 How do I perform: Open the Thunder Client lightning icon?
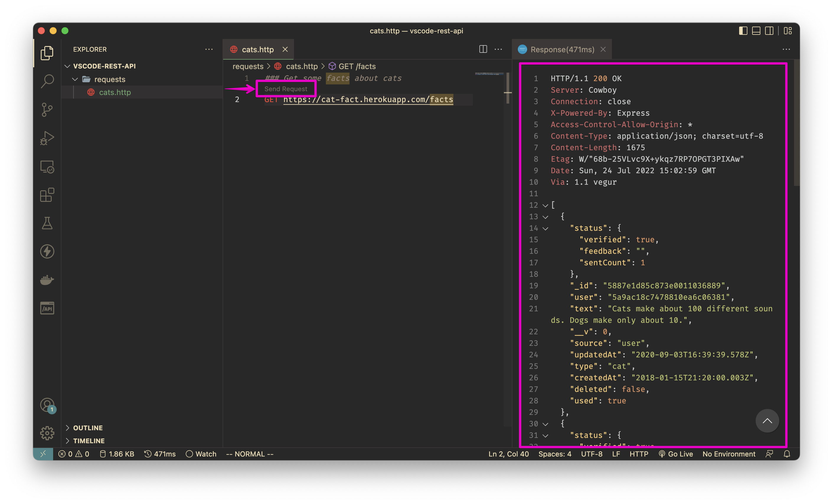coord(47,251)
